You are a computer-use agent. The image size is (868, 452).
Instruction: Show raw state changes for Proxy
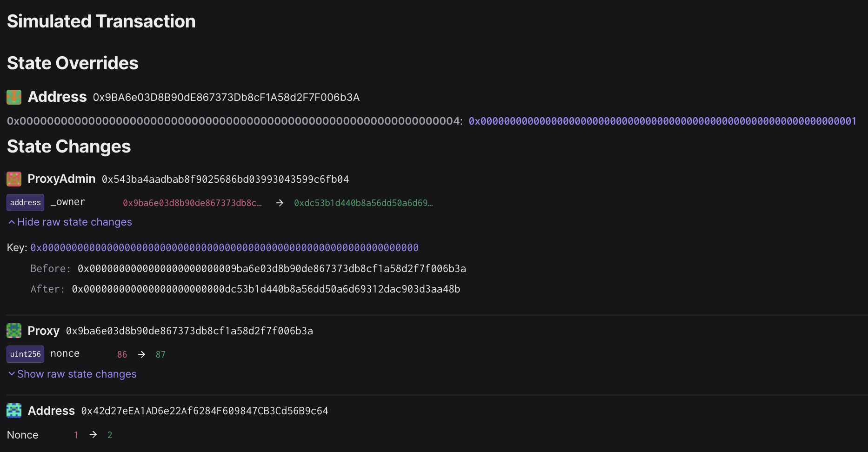pos(77,374)
